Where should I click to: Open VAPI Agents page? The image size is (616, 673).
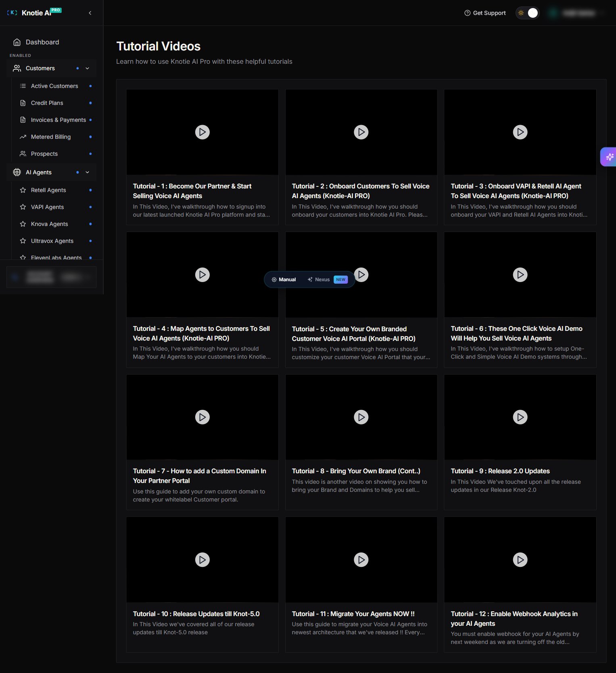(56, 207)
